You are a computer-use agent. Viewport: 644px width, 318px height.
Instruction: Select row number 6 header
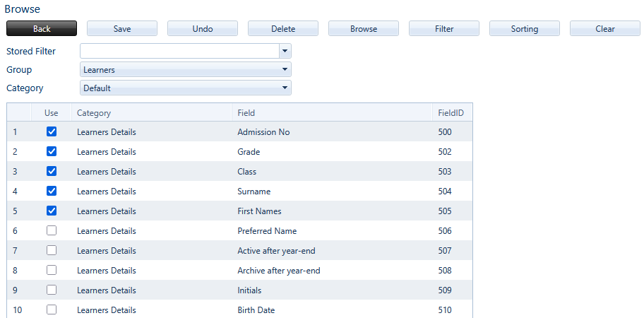pos(19,230)
